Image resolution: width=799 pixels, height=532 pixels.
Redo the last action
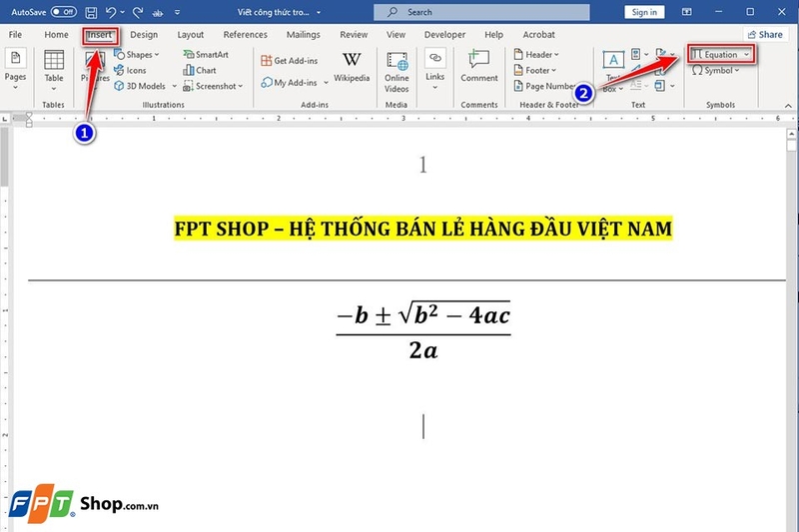[138, 12]
